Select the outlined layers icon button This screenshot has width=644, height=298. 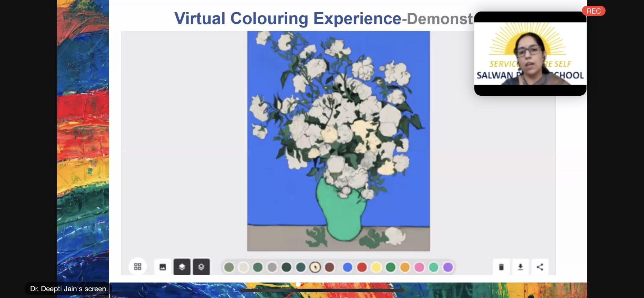[x=201, y=267]
